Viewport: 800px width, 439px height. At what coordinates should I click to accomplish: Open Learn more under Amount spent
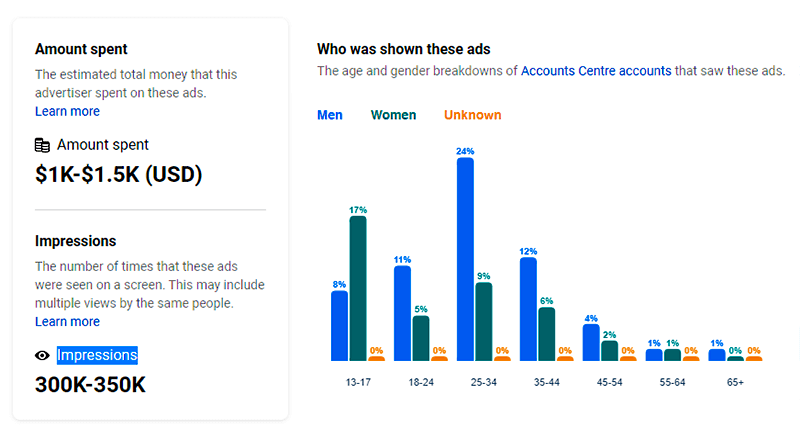[x=67, y=111]
